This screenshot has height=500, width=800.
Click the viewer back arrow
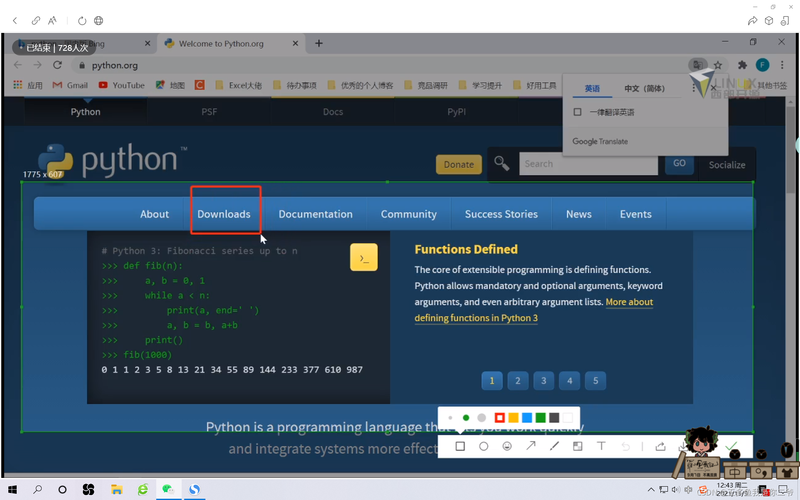(x=15, y=20)
